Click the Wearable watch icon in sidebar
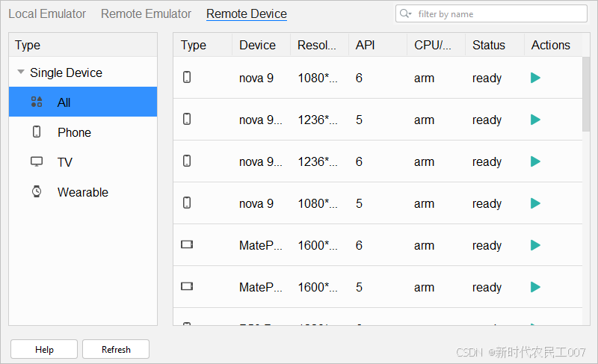The width and height of the screenshot is (598, 364). (37, 191)
